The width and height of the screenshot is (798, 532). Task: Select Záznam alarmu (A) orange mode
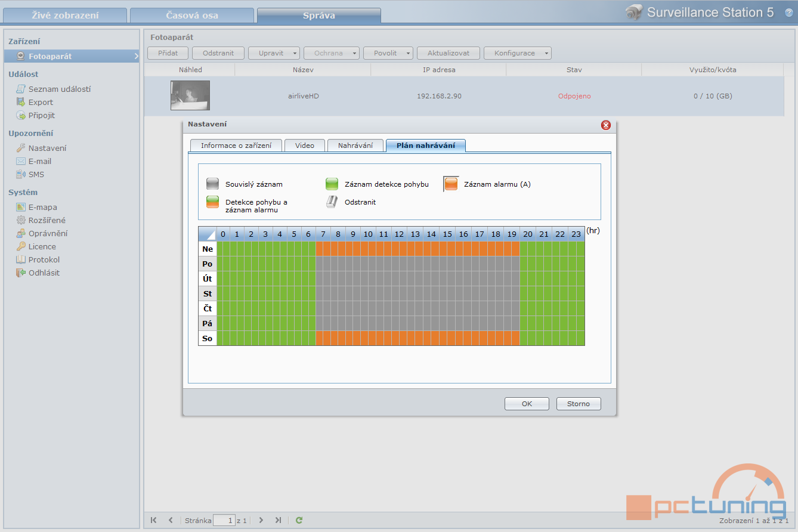pos(451,184)
